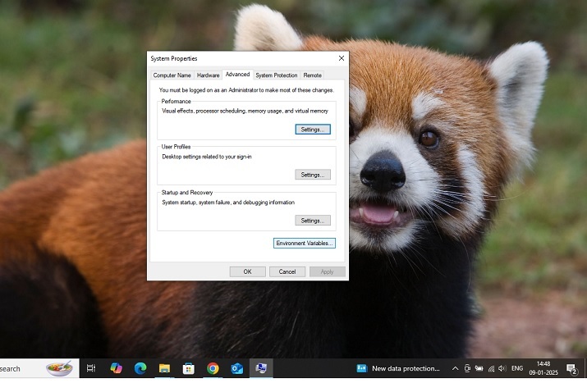Image resolution: width=587 pixels, height=392 pixels.
Task: Show hidden system tray icons
Action: click(x=455, y=368)
